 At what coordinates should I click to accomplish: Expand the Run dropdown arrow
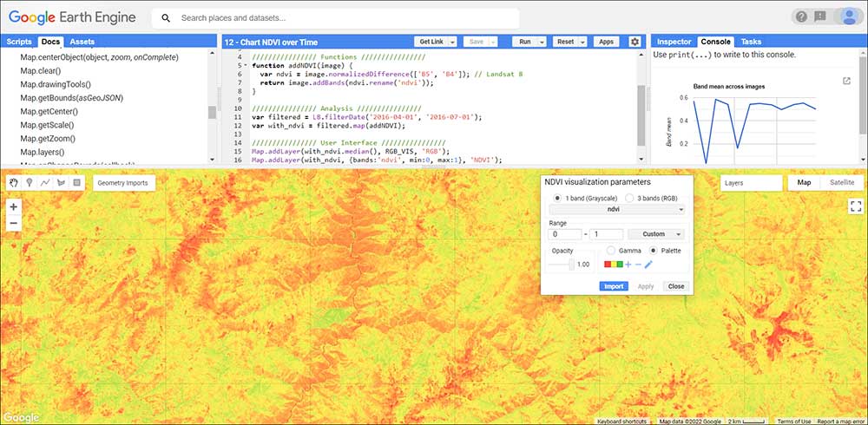(542, 42)
